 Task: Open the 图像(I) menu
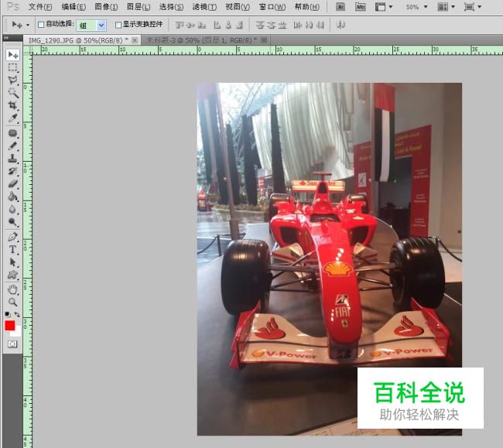(x=106, y=7)
